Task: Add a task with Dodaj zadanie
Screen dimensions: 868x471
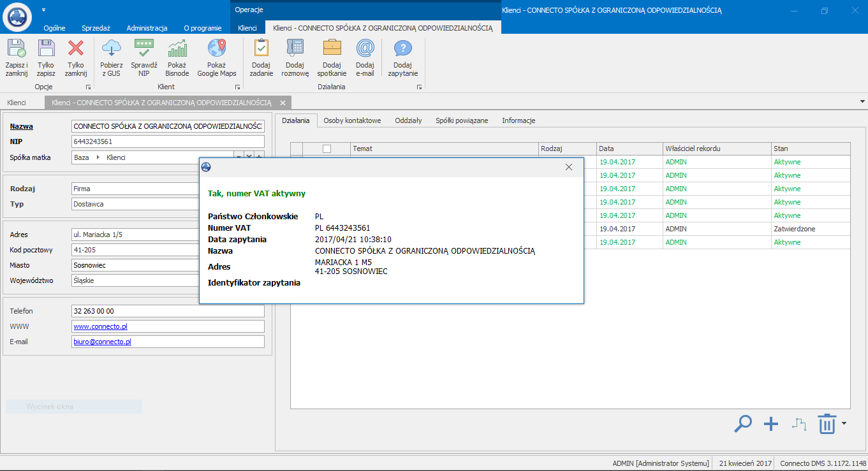Action: [261, 49]
